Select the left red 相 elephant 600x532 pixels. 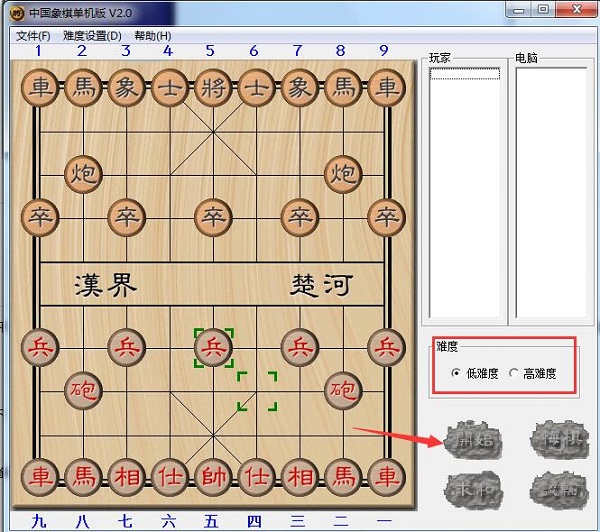pyautogui.click(x=127, y=474)
